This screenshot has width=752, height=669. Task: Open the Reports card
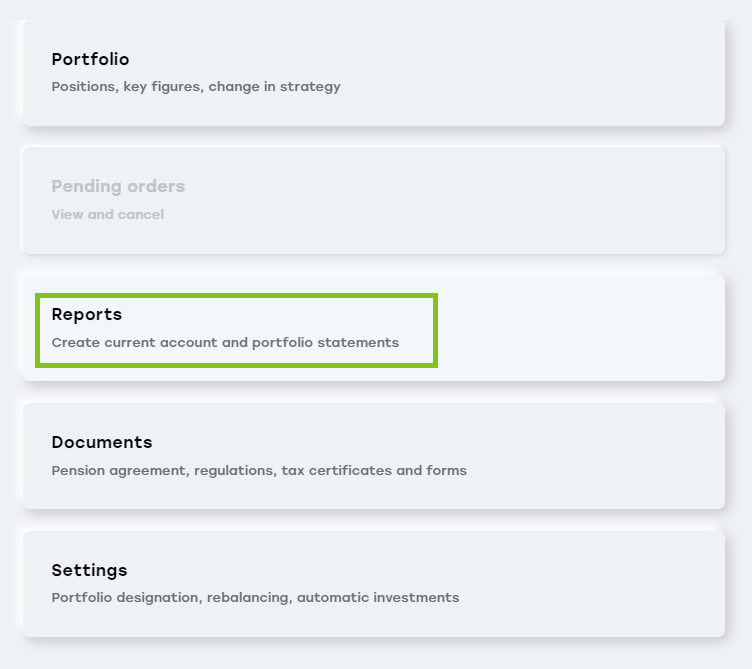coord(372,328)
